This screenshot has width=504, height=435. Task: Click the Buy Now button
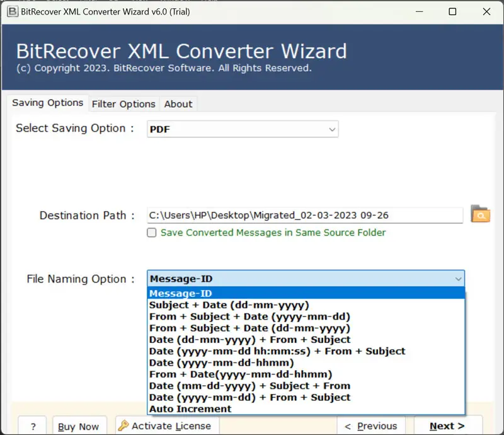79,426
